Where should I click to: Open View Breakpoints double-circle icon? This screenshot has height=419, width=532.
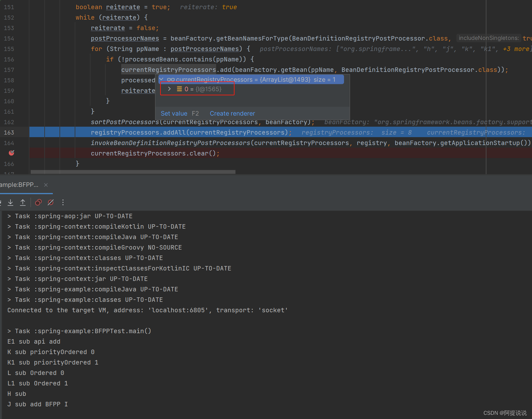[38, 202]
